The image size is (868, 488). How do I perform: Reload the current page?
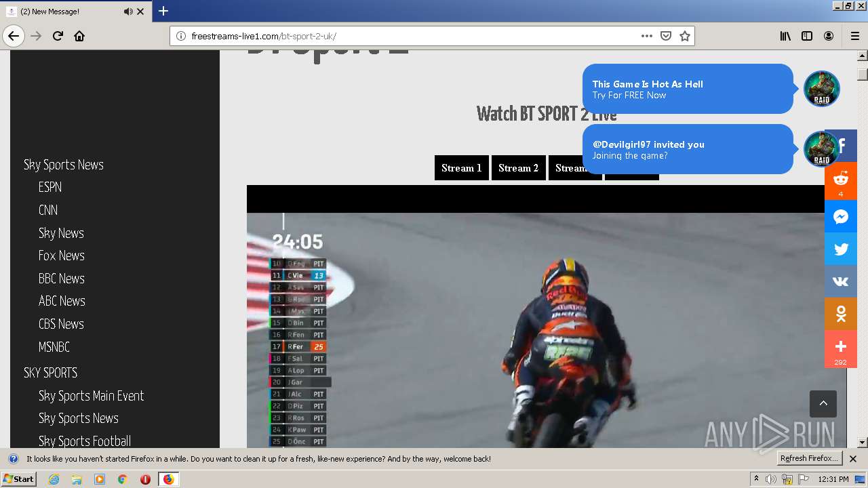coord(58,36)
